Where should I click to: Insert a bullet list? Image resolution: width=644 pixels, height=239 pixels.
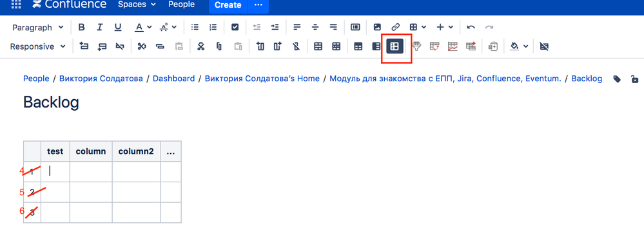pyautogui.click(x=195, y=27)
